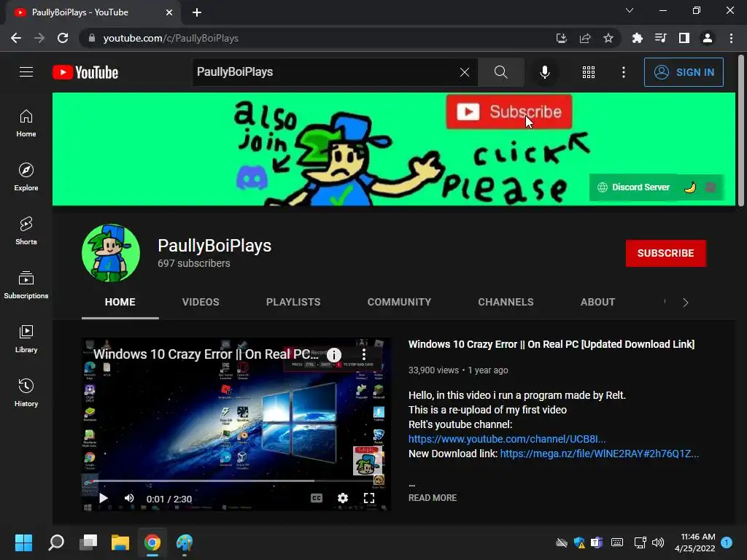Open Chrome tab search dropdown
The width and height of the screenshot is (747, 560).
[630, 10]
